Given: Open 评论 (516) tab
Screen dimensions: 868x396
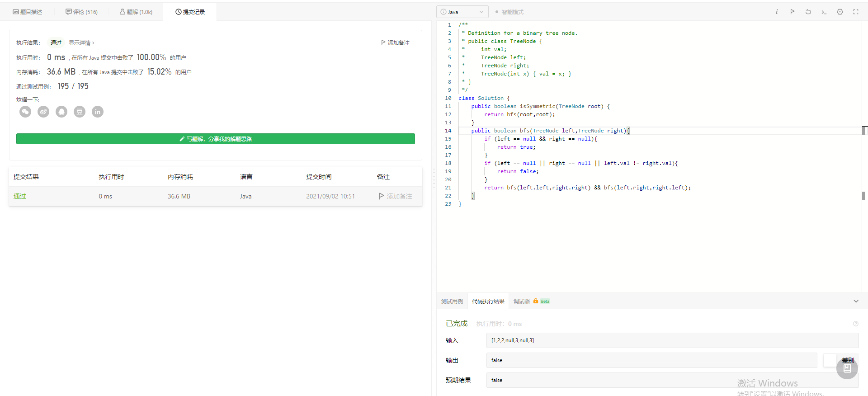Looking at the screenshot, I should pyautogui.click(x=82, y=12).
